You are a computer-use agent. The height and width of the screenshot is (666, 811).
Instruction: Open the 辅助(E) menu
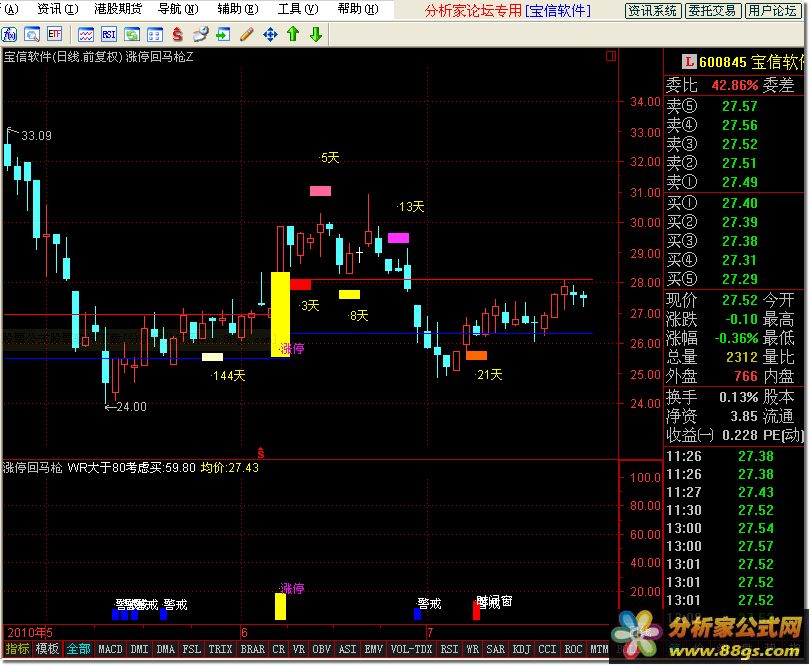238,9
